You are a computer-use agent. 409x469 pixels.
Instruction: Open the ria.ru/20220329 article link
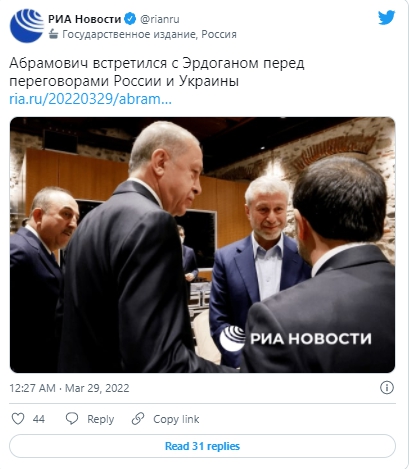90,99
